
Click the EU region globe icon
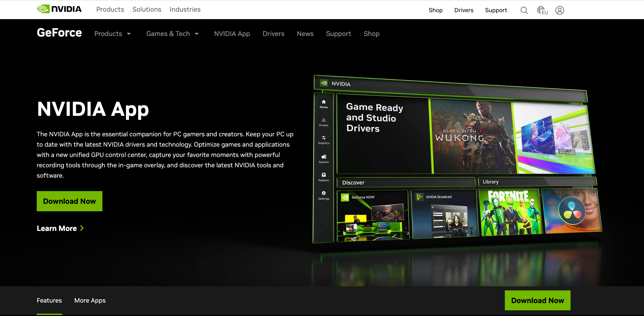tap(541, 10)
